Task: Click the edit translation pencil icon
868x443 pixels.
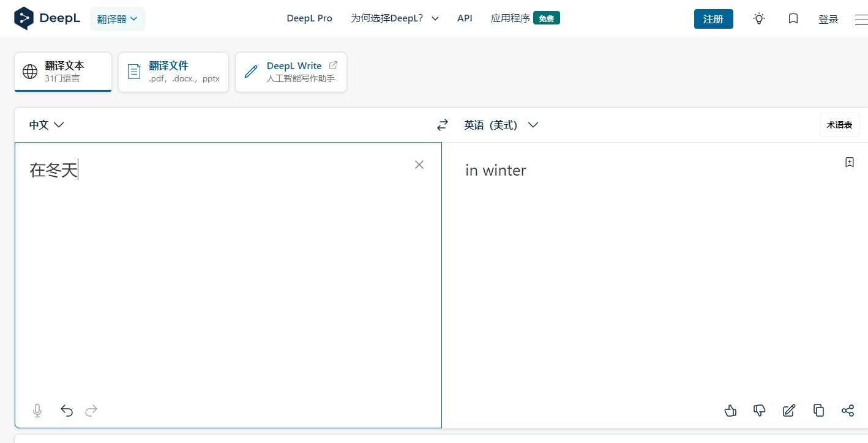Action: point(789,411)
